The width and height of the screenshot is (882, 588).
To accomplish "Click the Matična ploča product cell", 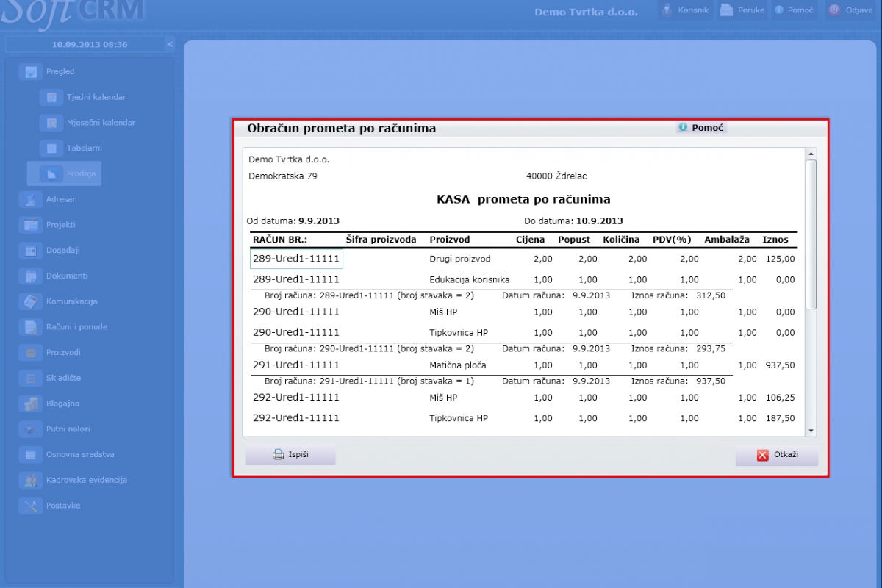I will click(458, 365).
